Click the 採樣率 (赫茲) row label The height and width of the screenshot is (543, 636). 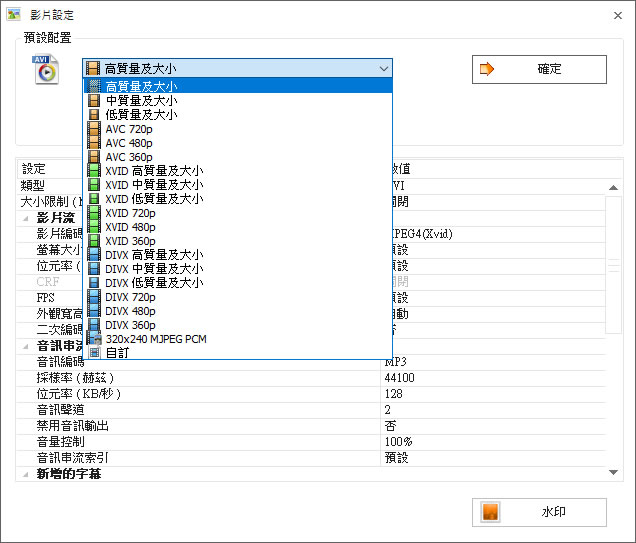[75, 378]
